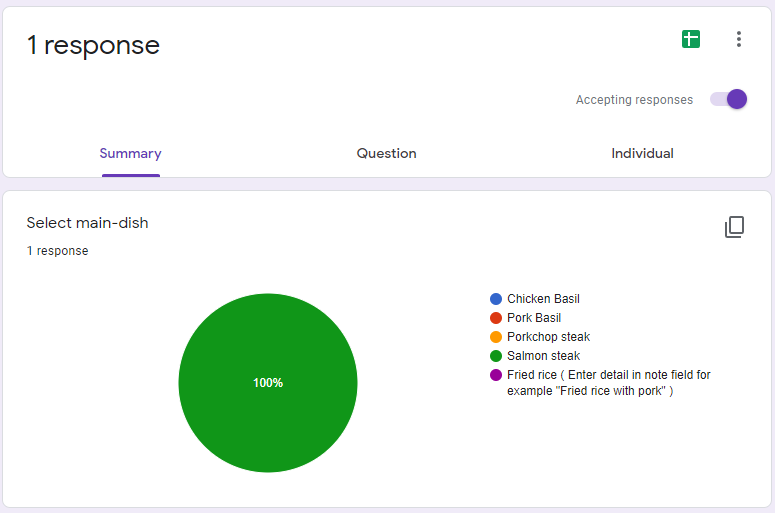Viewport: 775px width, 513px height.
Task: Click the purple Fried rice legend dot
Action: [x=496, y=375]
